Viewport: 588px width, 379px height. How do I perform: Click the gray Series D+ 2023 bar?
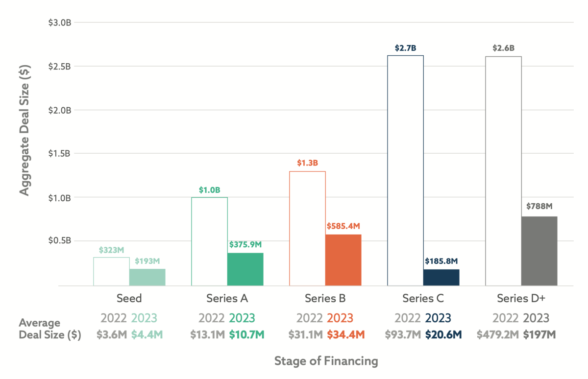pyautogui.click(x=539, y=251)
